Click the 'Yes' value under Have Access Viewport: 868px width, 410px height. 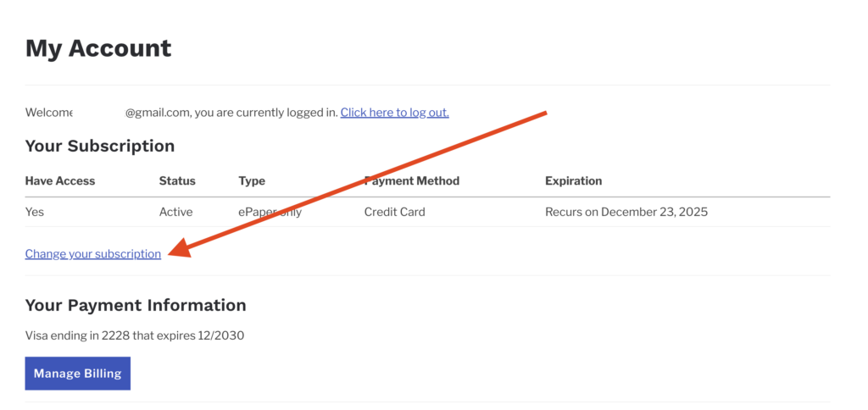tap(35, 212)
